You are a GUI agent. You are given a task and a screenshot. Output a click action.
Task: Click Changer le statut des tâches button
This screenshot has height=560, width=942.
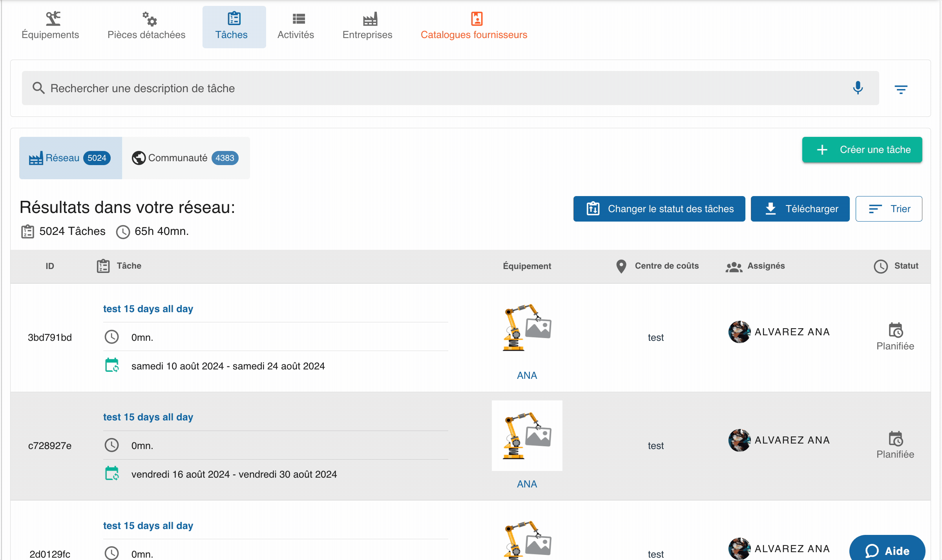pos(659,209)
